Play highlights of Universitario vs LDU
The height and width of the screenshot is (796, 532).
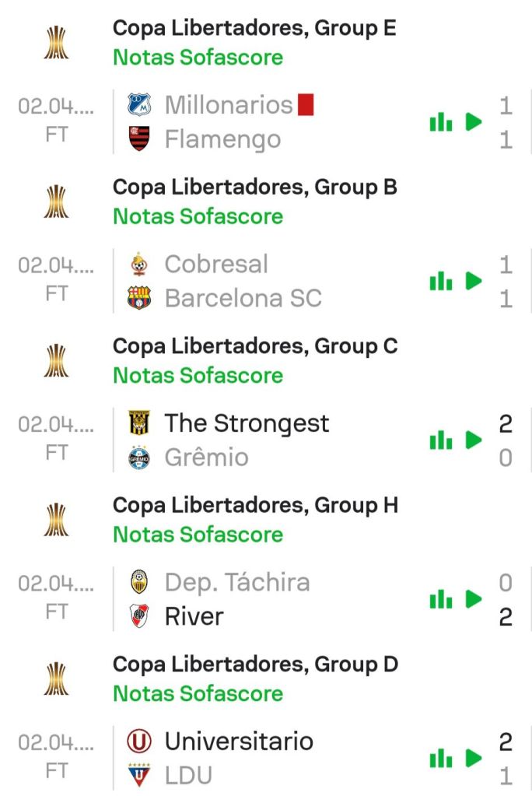474,758
